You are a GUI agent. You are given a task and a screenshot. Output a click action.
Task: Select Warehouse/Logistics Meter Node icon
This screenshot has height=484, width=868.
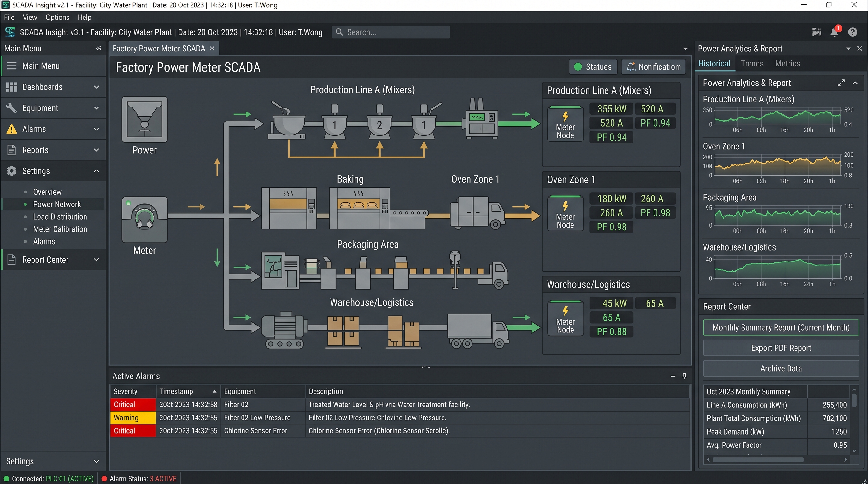pos(565,318)
